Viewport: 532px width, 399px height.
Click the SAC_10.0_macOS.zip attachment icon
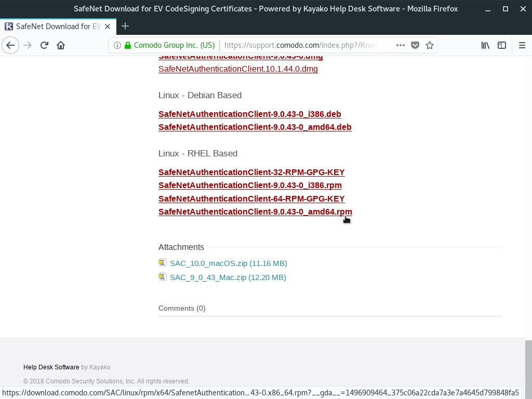coord(163,262)
